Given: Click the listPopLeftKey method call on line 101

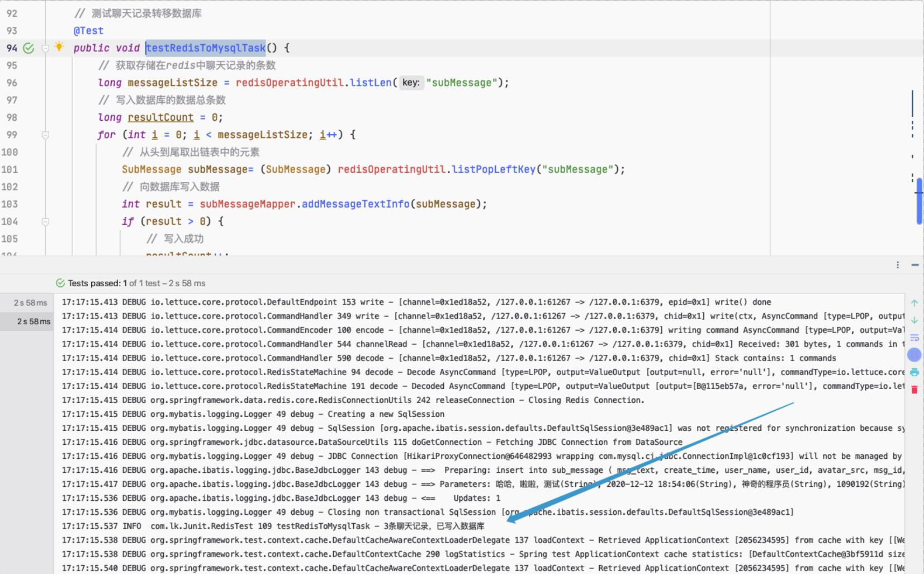Looking at the screenshot, I should 493,169.
